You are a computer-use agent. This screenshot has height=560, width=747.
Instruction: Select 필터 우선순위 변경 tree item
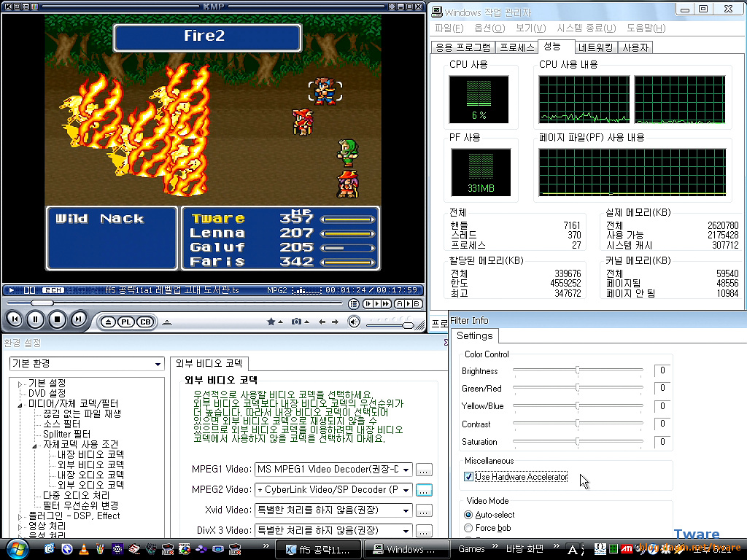tap(80, 506)
